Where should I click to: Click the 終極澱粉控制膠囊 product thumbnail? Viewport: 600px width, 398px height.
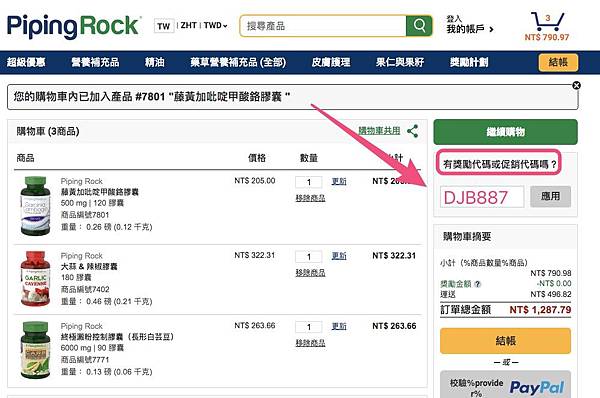[x=35, y=350]
